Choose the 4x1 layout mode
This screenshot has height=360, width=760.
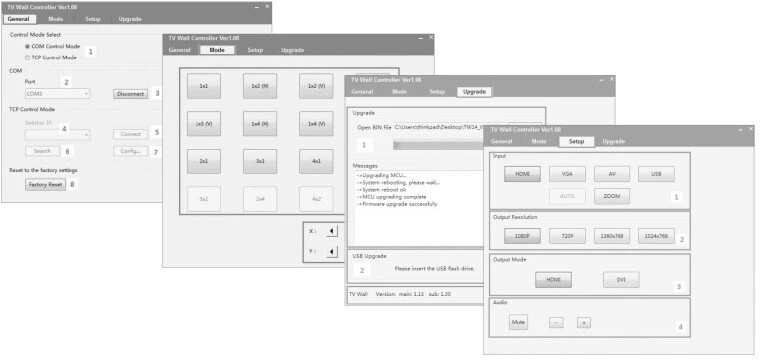[316, 161]
